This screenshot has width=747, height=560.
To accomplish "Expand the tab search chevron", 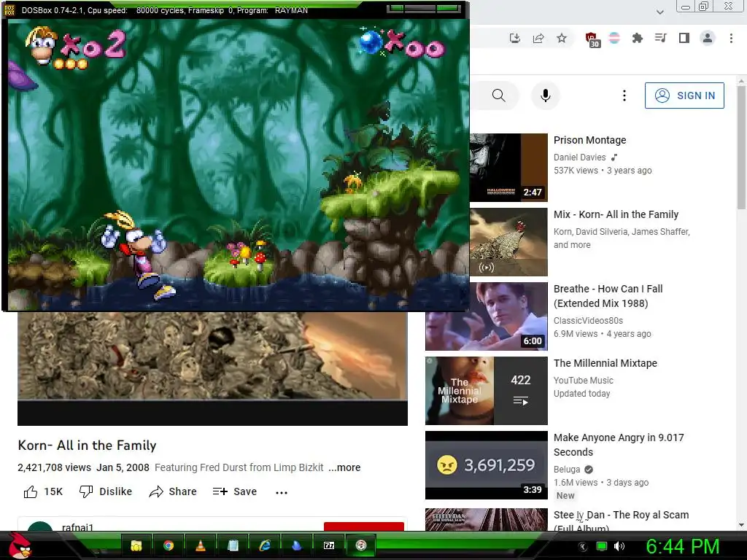I will 659,12.
